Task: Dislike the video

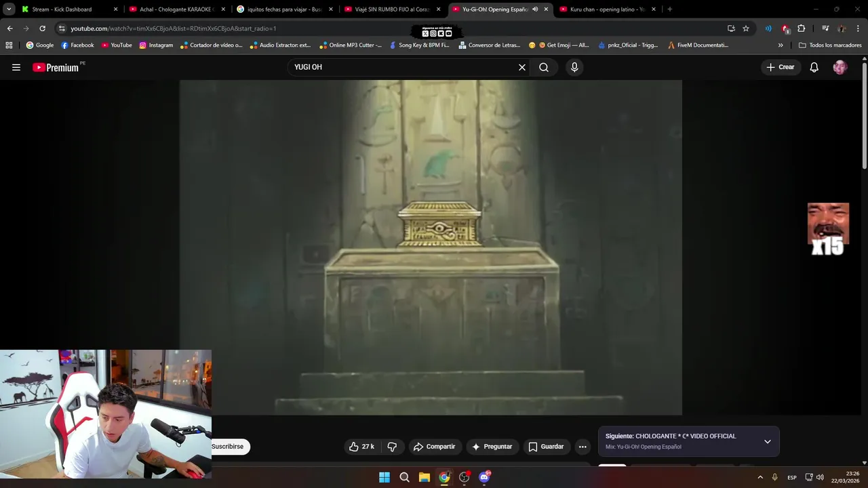Action: point(392,447)
